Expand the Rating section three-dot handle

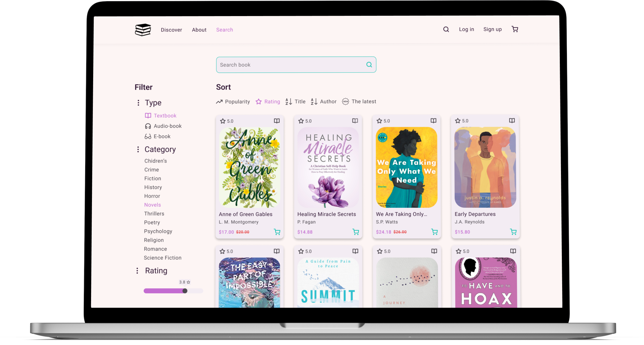click(x=137, y=271)
